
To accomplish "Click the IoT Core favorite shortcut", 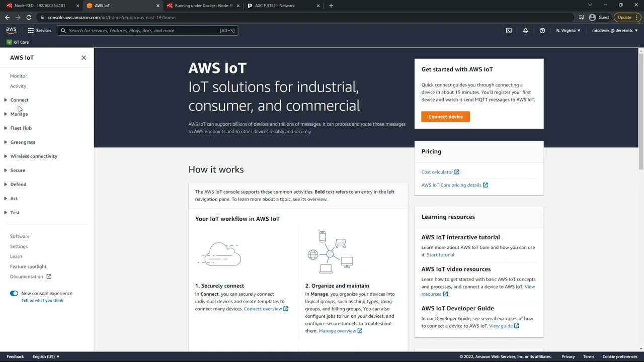I will coord(18,42).
